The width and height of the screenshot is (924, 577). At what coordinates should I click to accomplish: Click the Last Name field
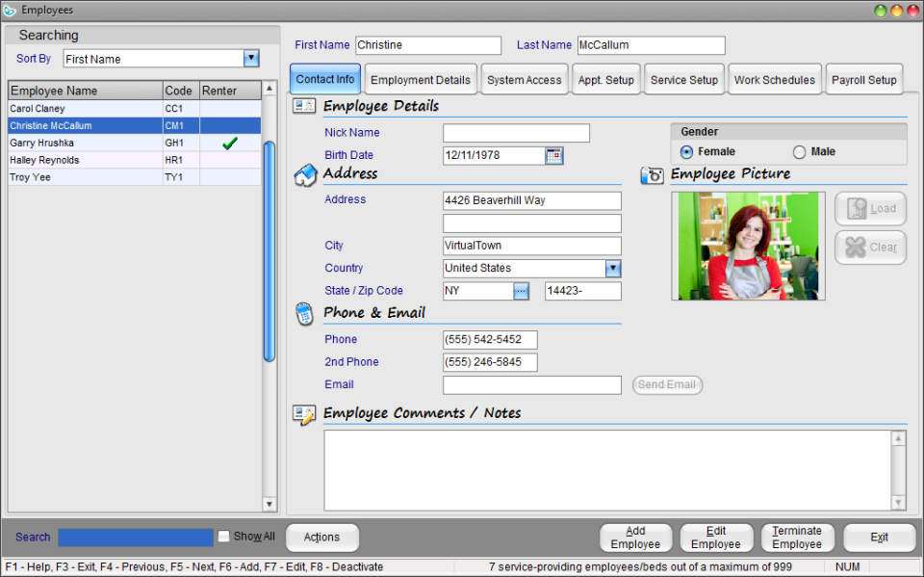point(652,45)
